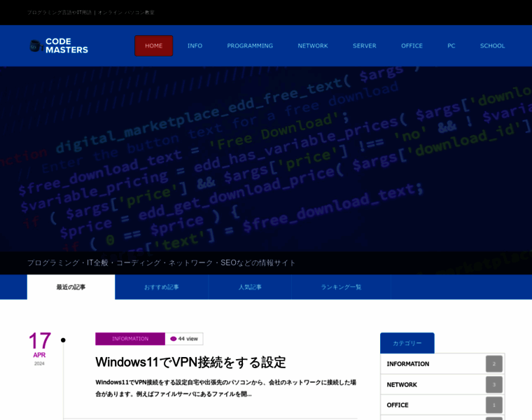
Task: Select the カテゴリー sidebar tab
Action: click(x=407, y=343)
